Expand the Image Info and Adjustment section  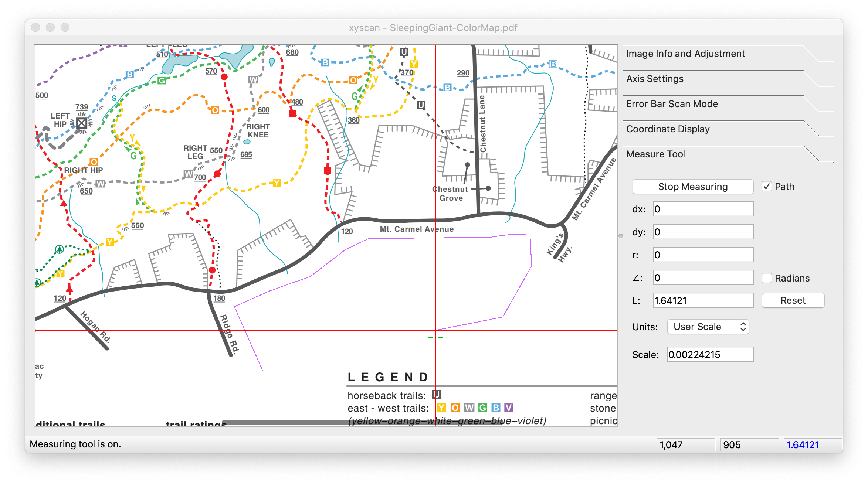coord(685,54)
